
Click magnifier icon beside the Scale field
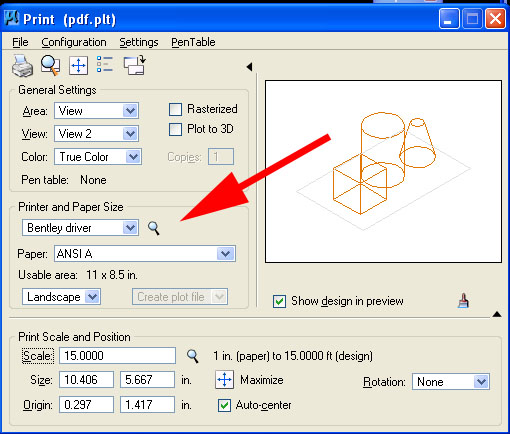[192, 356]
